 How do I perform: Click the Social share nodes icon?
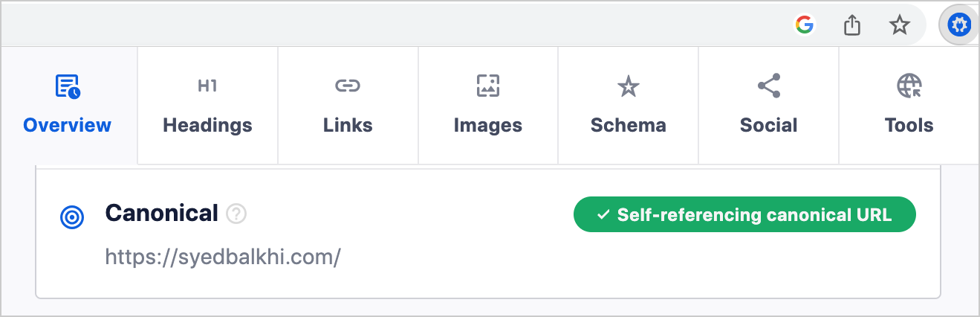tap(769, 86)
